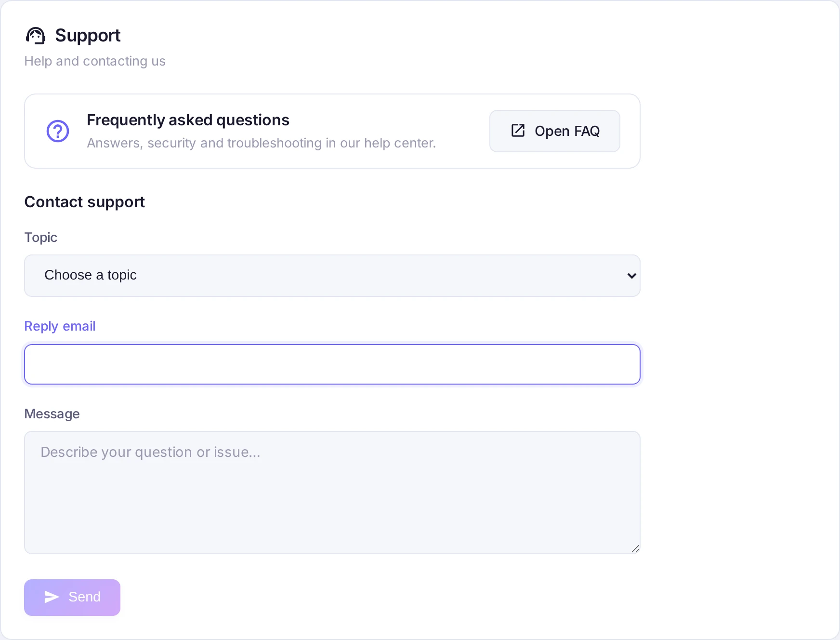Screen dimensions: 840x640
Task: Click the "Contact support" section heading
Action: (x=85, y=202)
